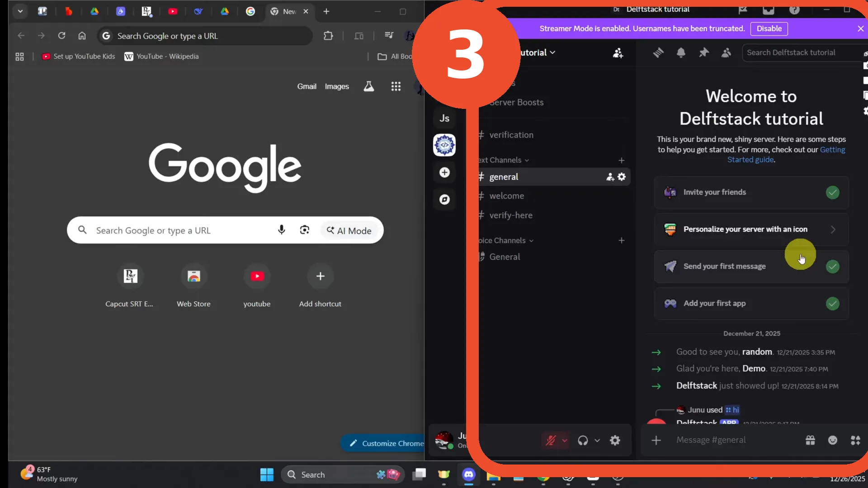Add a server with the plus icon

[444, 172]
